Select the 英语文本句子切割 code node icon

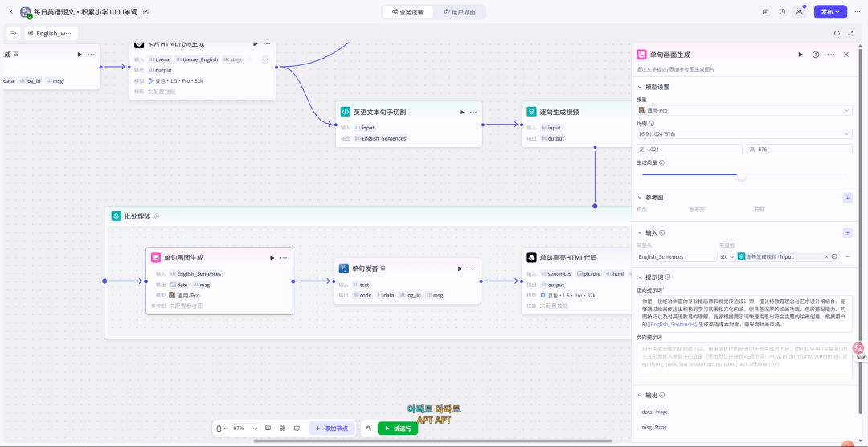tap(345, 112)
